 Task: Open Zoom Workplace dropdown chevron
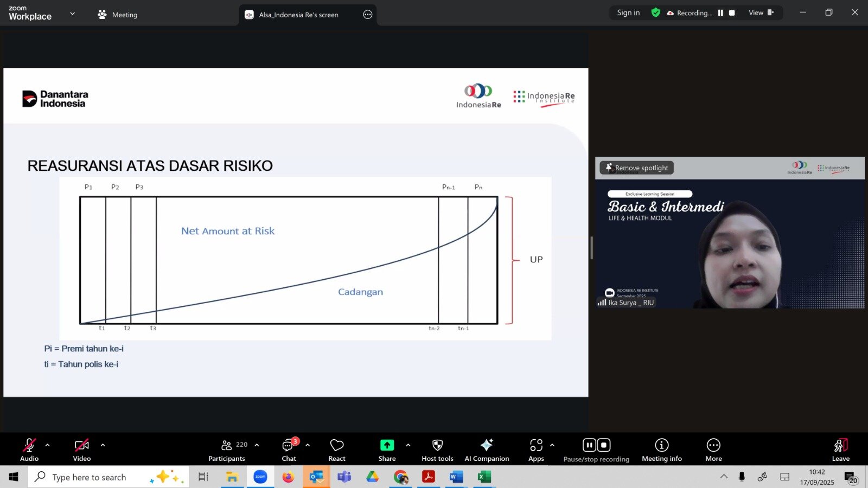(x=73, y=14)
